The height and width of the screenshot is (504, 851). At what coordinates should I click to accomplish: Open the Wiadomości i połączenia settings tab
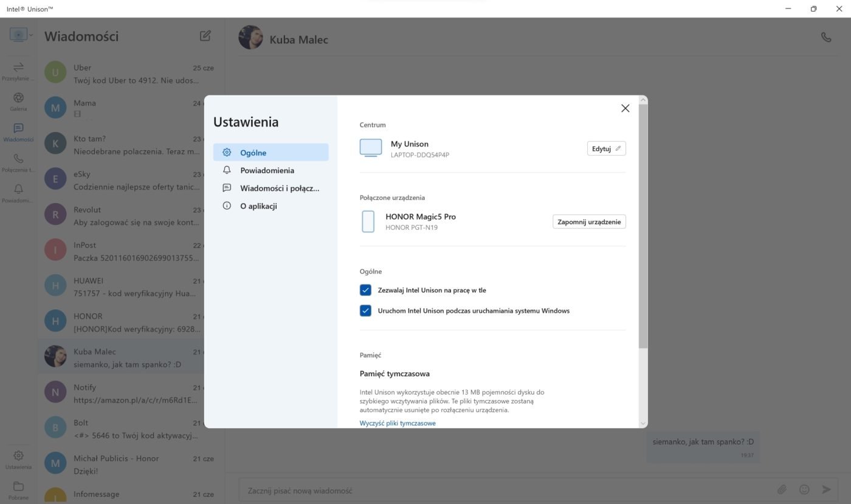tap(271, 188)
